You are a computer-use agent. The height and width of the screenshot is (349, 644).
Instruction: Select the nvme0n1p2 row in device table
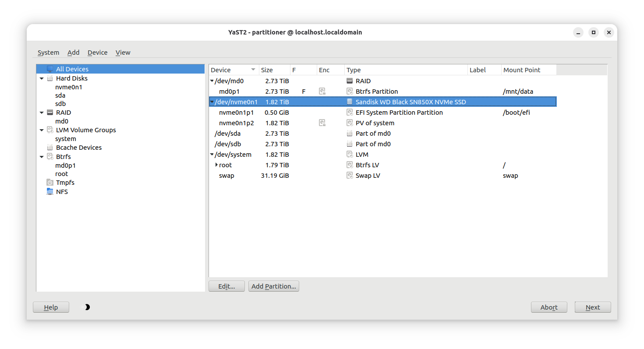[383, 123]
